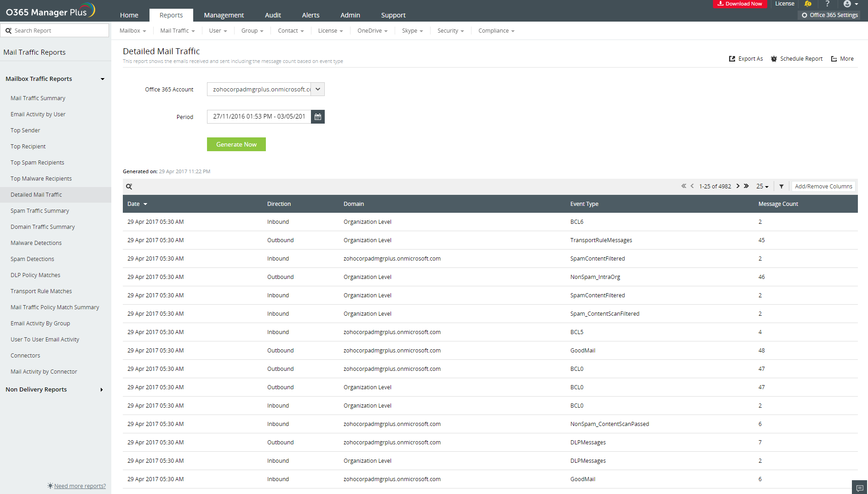The width and height of the screenshot is (868, 494).
Task: Click the Period date range field
Action: tap(259, 117)
